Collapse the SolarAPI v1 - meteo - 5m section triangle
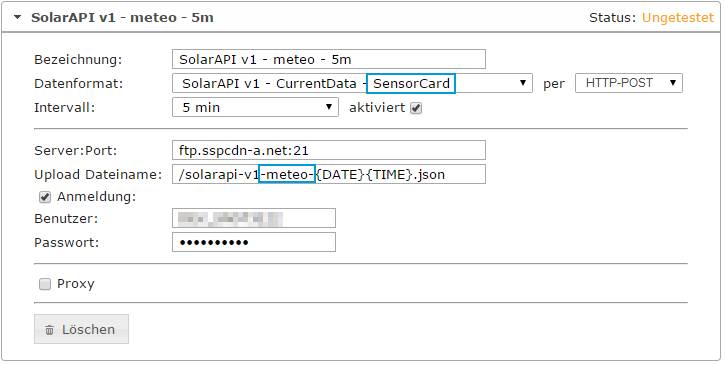The height and width of the screenshot is (365, 725). tap(18, 18)
